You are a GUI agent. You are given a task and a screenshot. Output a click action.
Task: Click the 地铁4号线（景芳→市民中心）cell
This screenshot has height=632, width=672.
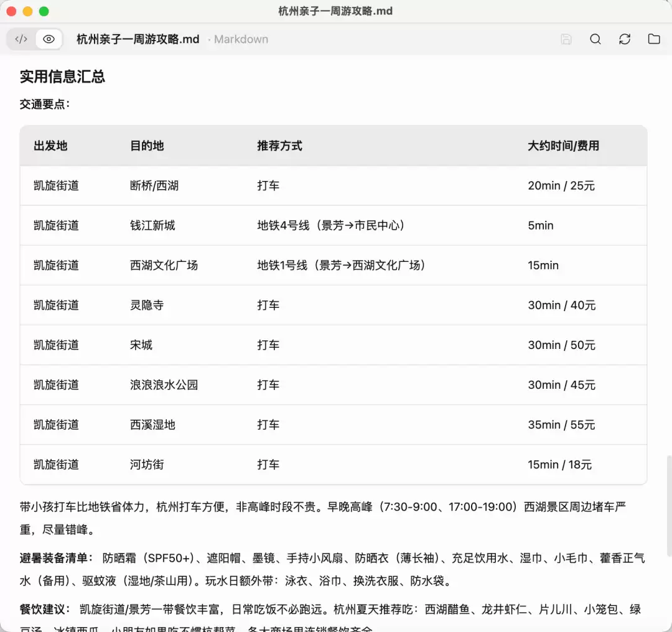coord(331,225)
